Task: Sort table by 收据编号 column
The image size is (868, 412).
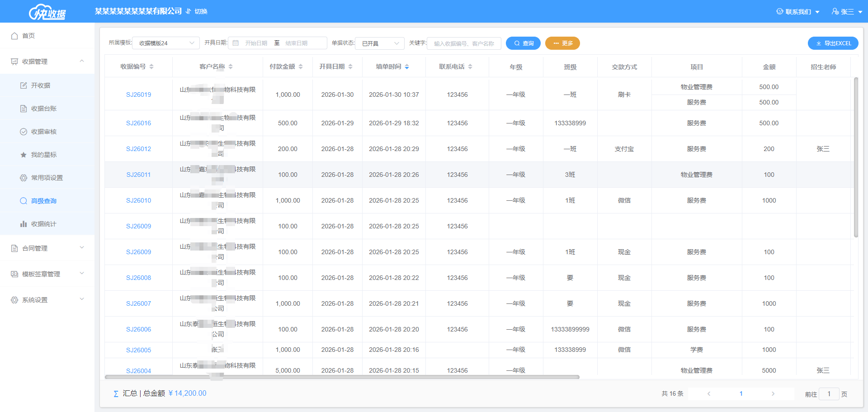Action: pyautogui.click(x=151, y=66)
